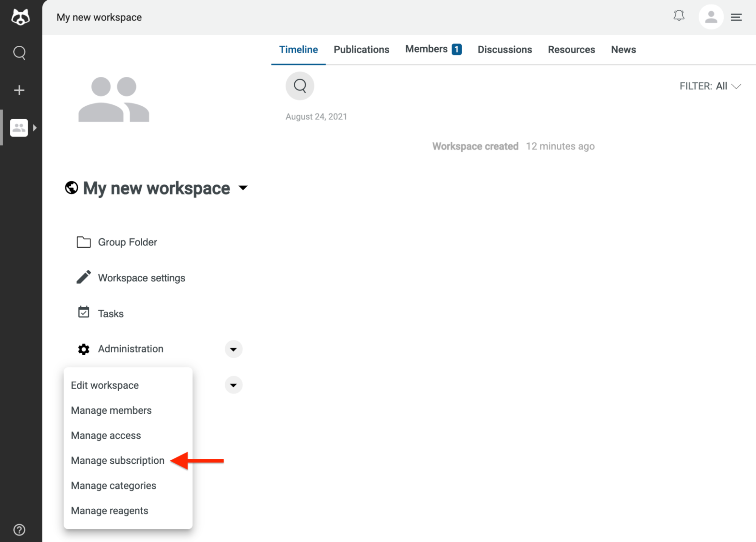Image resolution: width=756 pixels, height=542 pixels.
Task: Expand the sidebar arrow beside groups icon
Action: click(35, 128)
